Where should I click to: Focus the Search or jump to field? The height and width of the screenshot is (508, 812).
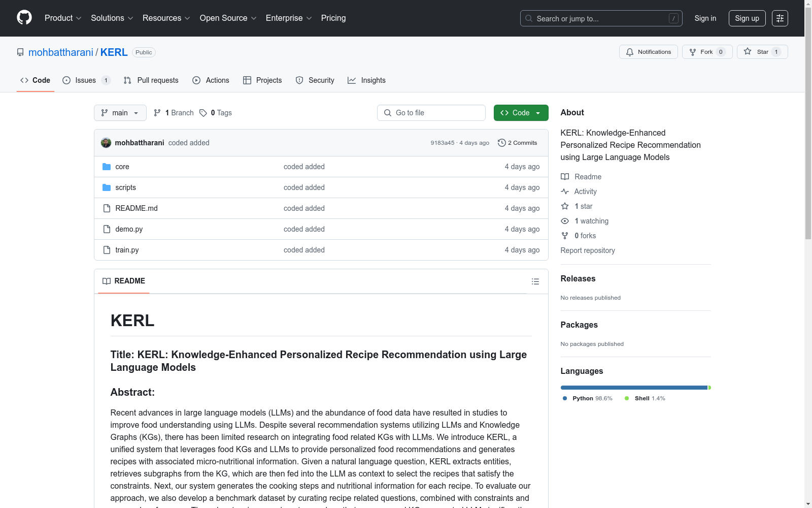point(601,18)
